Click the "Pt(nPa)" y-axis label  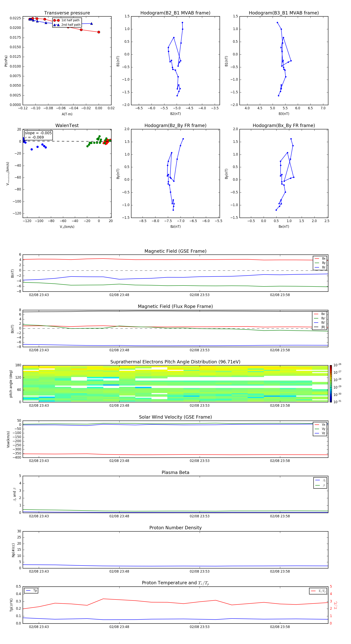[x=6, y=61]
